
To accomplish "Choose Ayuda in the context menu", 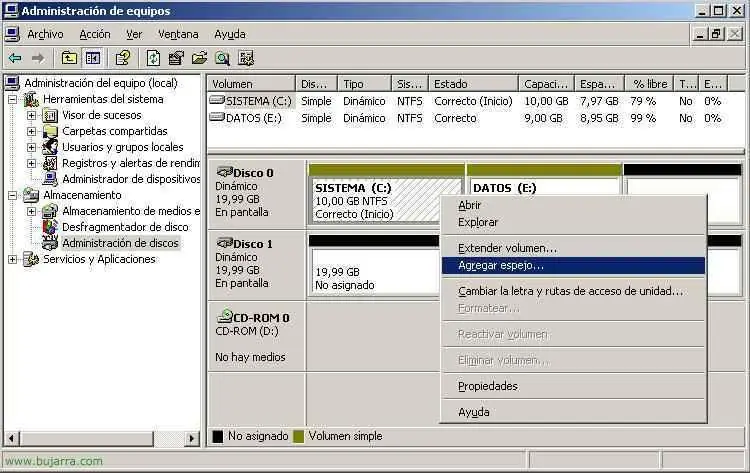I will tap(573, 412).
